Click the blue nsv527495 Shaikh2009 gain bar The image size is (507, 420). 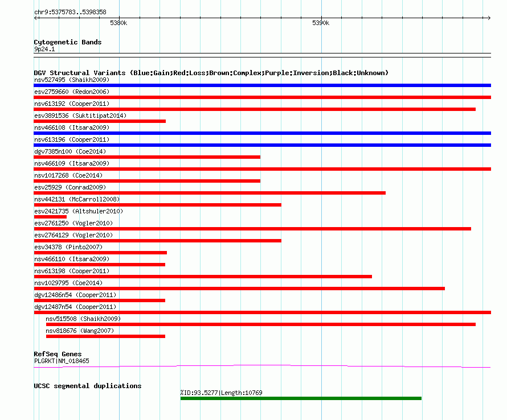pos(262,85)
